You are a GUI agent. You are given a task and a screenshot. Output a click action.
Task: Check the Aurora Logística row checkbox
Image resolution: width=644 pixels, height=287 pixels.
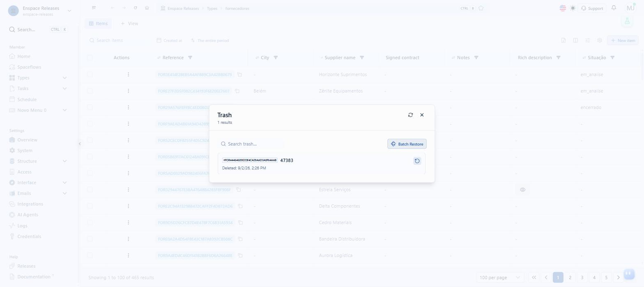point(90,255)
